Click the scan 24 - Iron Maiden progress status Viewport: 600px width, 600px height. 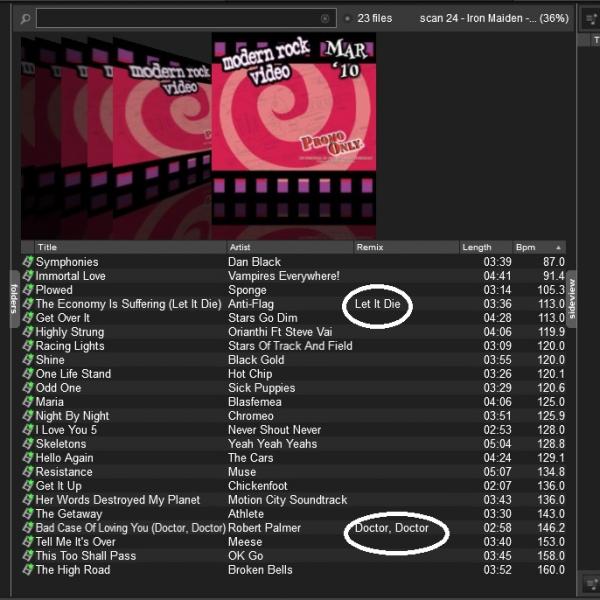click(x=494, y=18)
